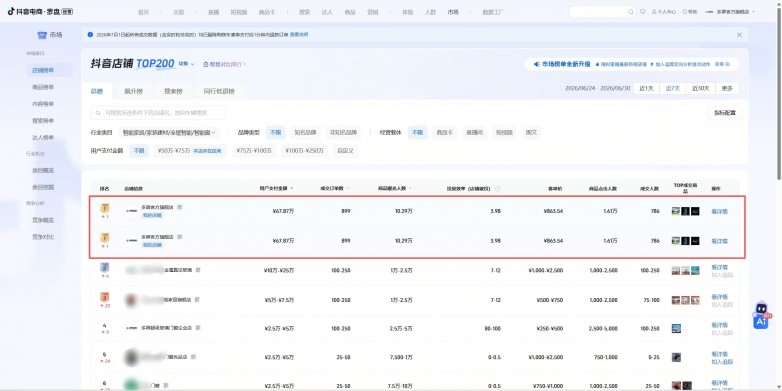The image size is (782, 391).
Task: Click the copy icon next to rank 3 shop name
Action: click(197, 299)
